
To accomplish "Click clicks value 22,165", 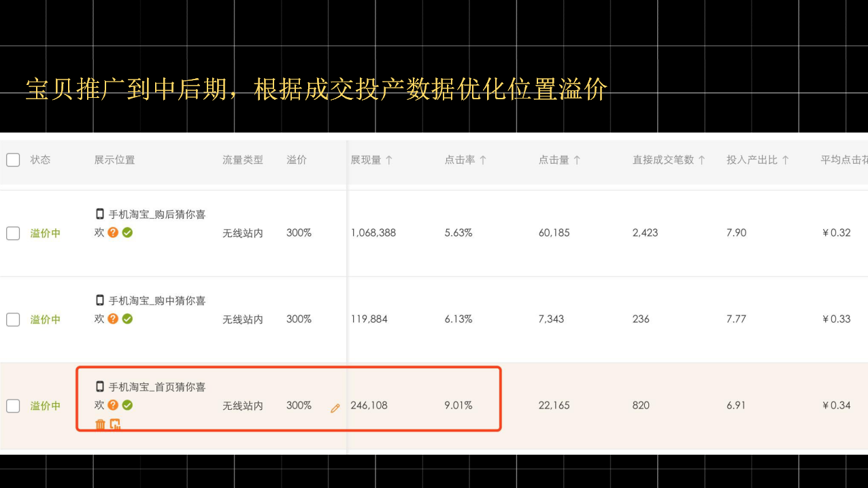I will pyautogui.click(x=554, y=405).
